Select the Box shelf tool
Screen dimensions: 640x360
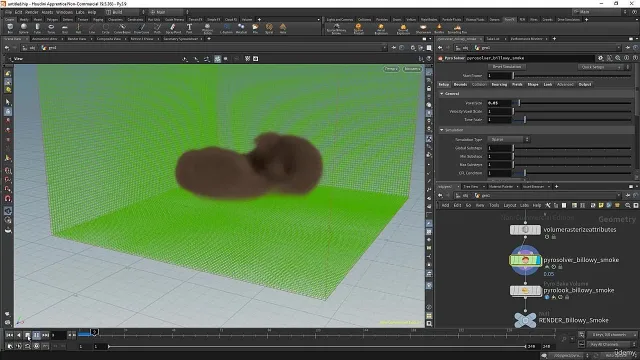click(x=10, y=28)
